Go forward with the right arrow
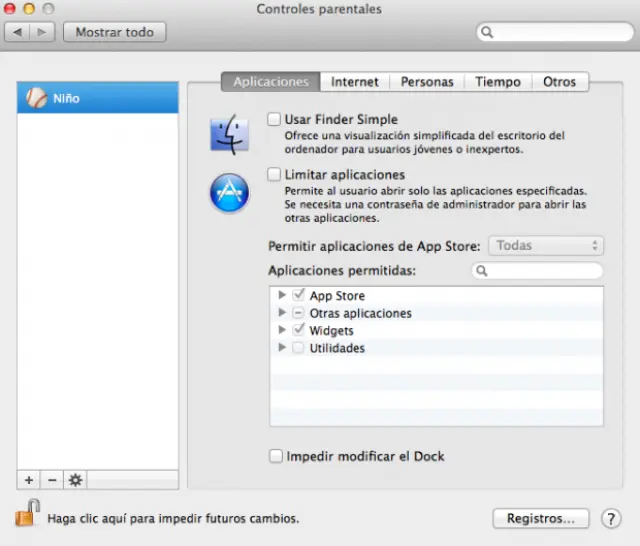Viewport: 640px width, 546px height. [x=43, y=32]
